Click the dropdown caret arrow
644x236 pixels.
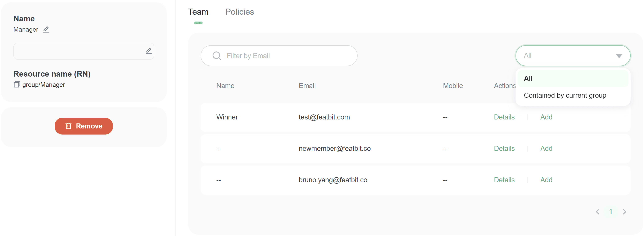pos(619,56)
